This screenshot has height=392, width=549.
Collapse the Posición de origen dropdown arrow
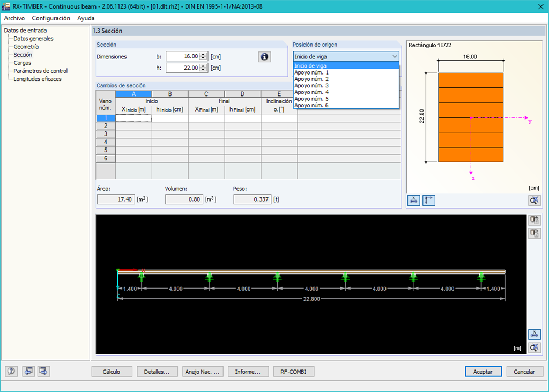click(x=395, y=56)
